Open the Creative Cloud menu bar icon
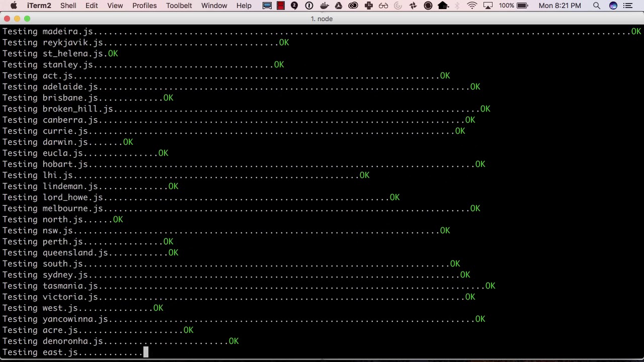The height and width of the screenshot is (362, 644). tap(353, 6)
